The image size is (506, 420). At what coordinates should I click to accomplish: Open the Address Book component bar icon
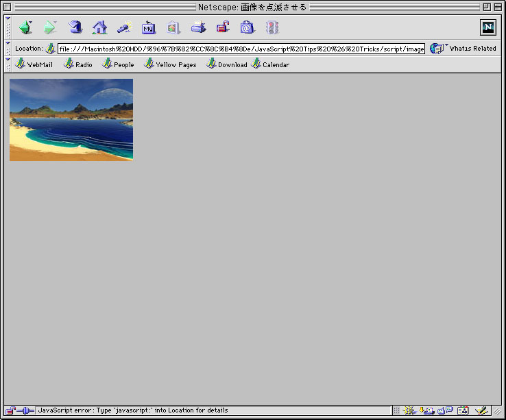pos(463,410)
